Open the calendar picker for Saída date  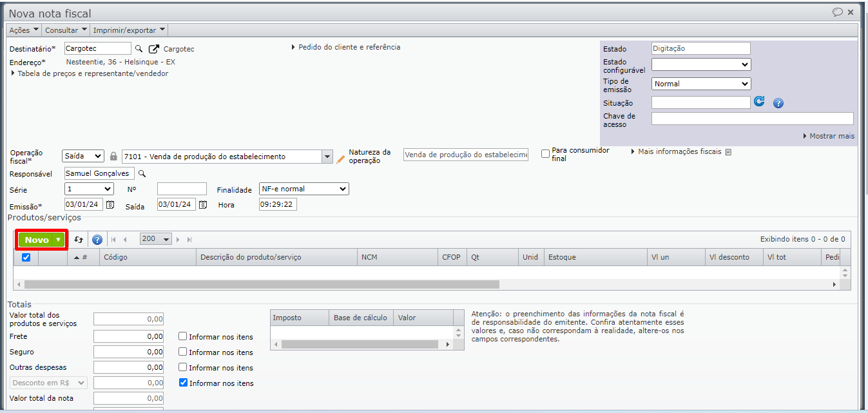[x=203, y=205]
